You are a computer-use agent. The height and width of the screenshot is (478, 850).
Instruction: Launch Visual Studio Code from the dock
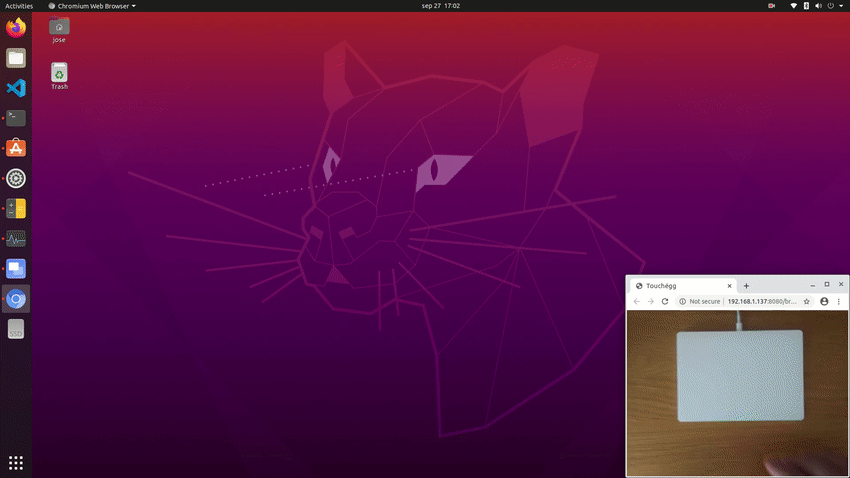[16, 88]
